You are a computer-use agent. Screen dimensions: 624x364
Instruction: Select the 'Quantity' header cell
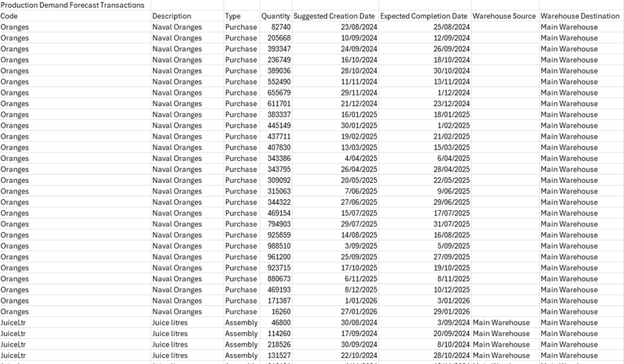[275, 16]
